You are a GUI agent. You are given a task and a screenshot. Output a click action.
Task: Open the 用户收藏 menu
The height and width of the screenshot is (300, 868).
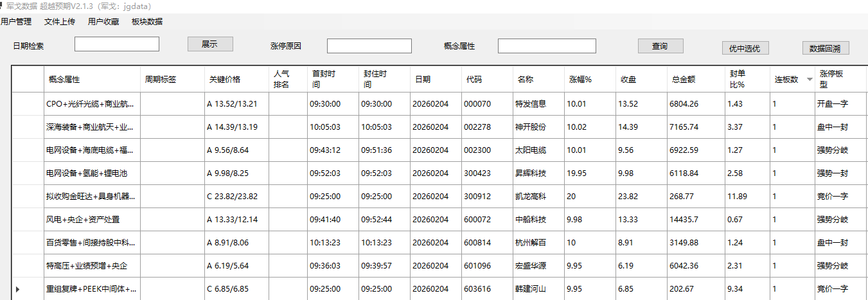(x=103, y=21)
